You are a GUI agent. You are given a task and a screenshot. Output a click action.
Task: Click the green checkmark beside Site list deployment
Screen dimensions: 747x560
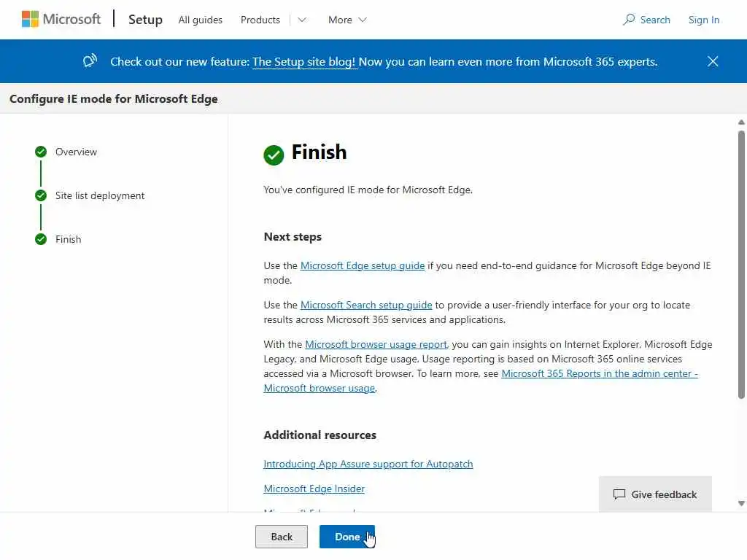[41, 195]
